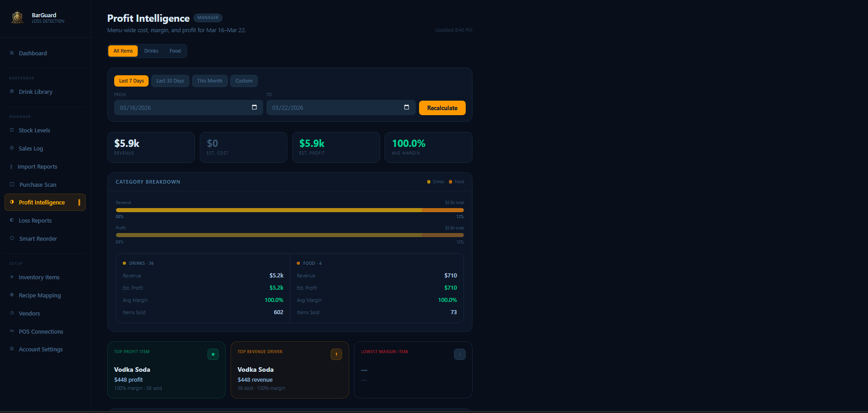Switch to the Drinks tab

tap(151, 51)
